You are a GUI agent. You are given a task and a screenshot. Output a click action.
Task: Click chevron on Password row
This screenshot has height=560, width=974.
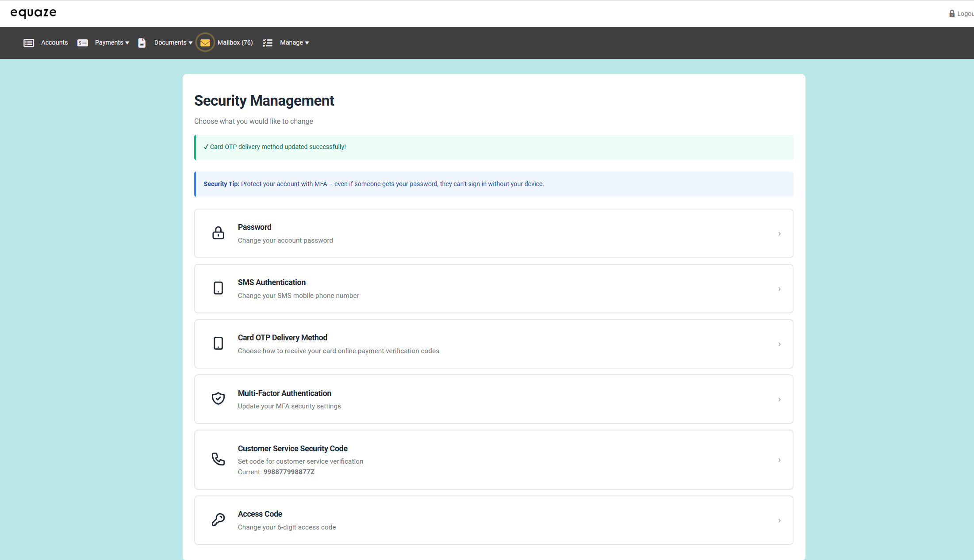coord(779,234)
